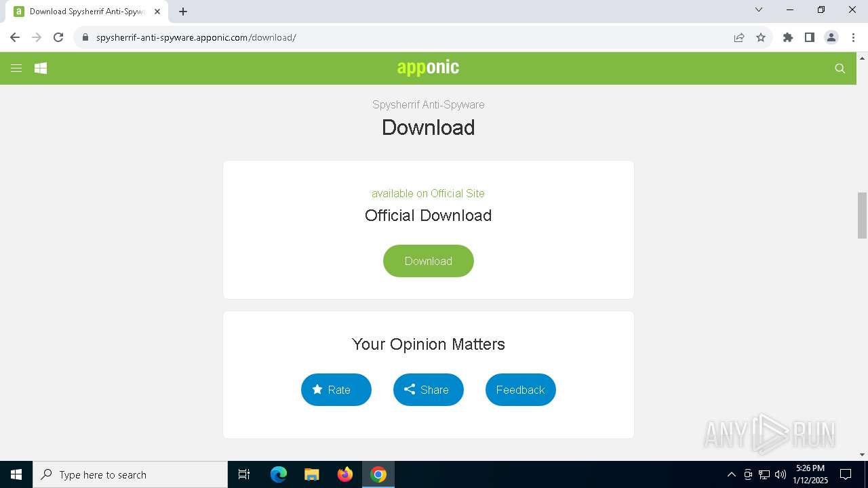The image size is (868, 488).
Task: Open the Extensions puzzle icon
Action: pyautogui.click(x=788, y=37)
